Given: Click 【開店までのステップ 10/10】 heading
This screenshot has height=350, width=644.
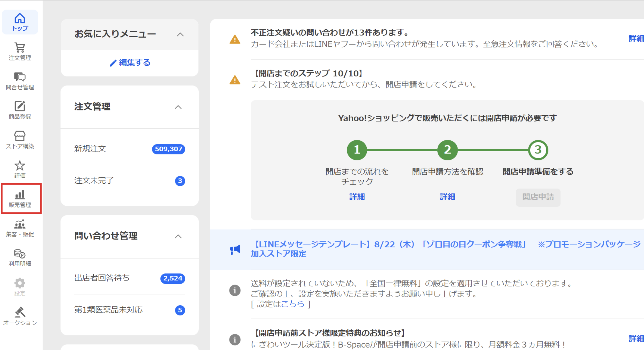Looking at the screenshot, I should (x=308, y=73).
